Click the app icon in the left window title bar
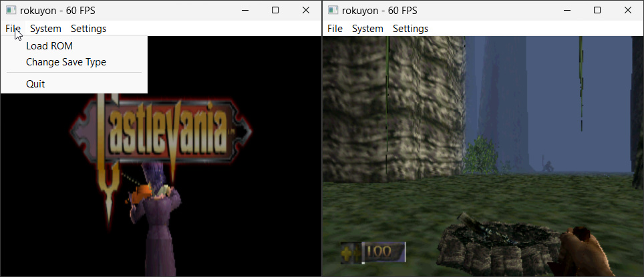The image size is (644, 277). pos(11,10)
